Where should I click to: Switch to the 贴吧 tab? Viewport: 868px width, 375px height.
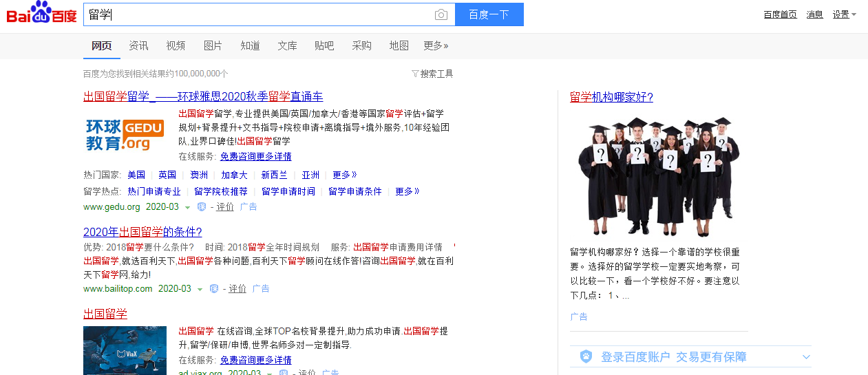[x=324, y=45]
